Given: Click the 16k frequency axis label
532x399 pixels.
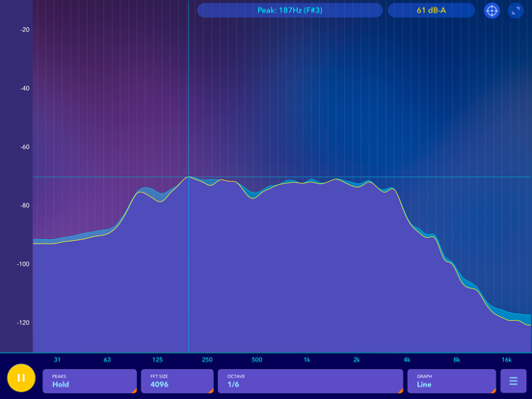Looking at the screenshot, I should click(507, 360).
